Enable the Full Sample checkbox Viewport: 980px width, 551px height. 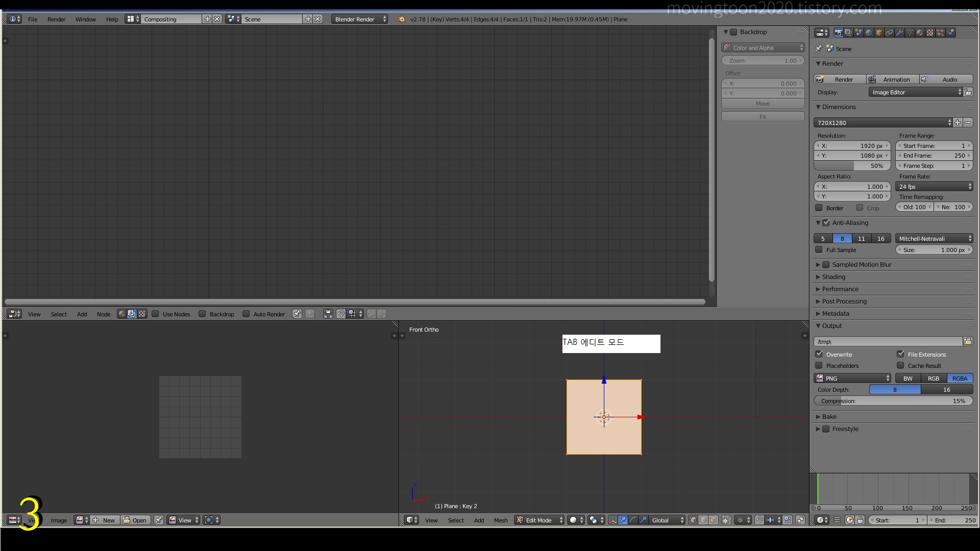(x=819, y=249)
